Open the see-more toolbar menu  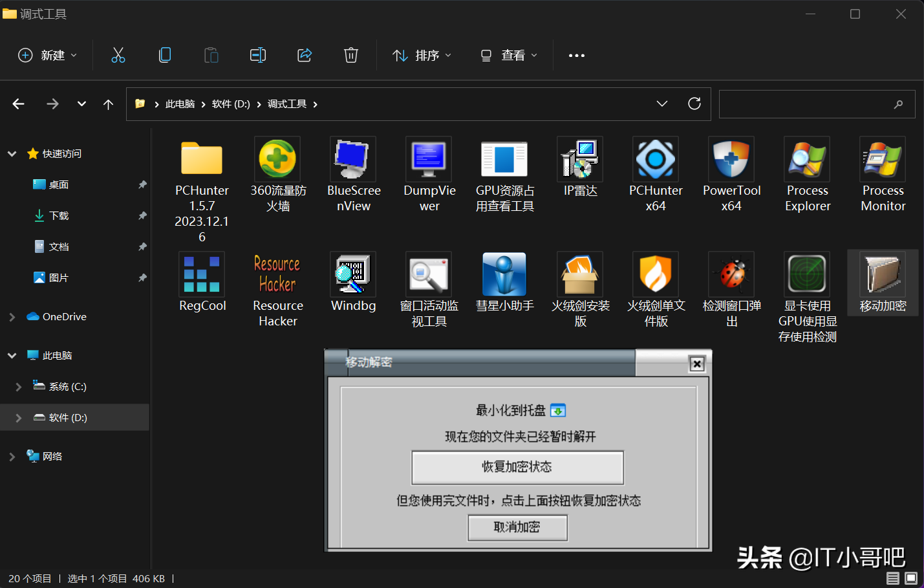click(576, 55)
